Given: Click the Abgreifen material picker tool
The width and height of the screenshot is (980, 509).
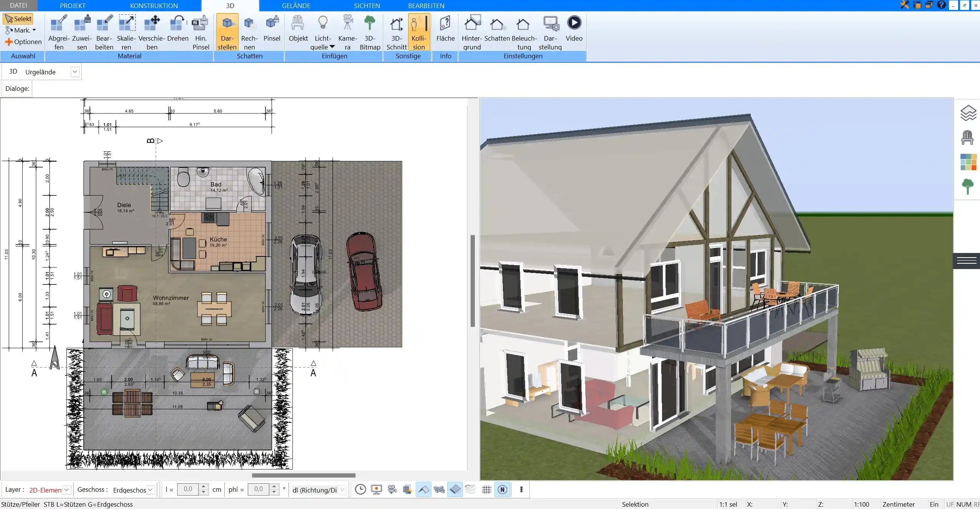Looking at the screenshot, I should [x=59, y=32].
